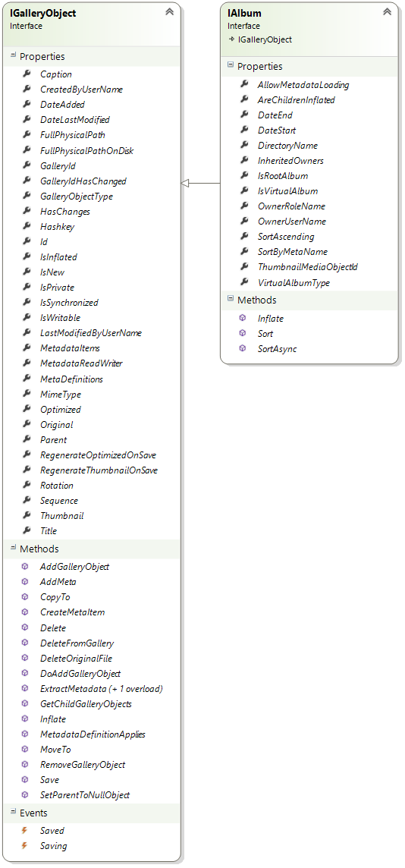Viewport: 405px width, 868px height.
Task: Click the lightning icon beside Saved event
Action: click(x=24, y=830)
